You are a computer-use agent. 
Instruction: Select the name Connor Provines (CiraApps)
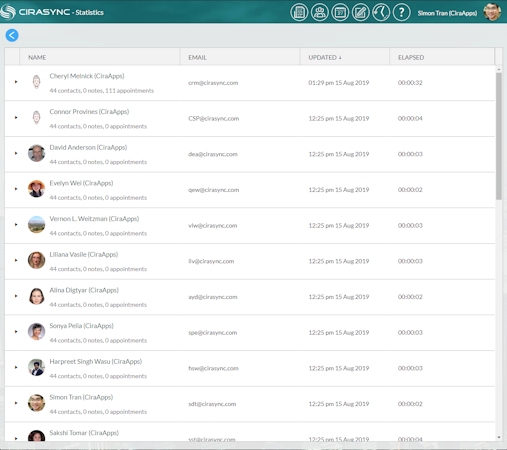click(89, 112)
